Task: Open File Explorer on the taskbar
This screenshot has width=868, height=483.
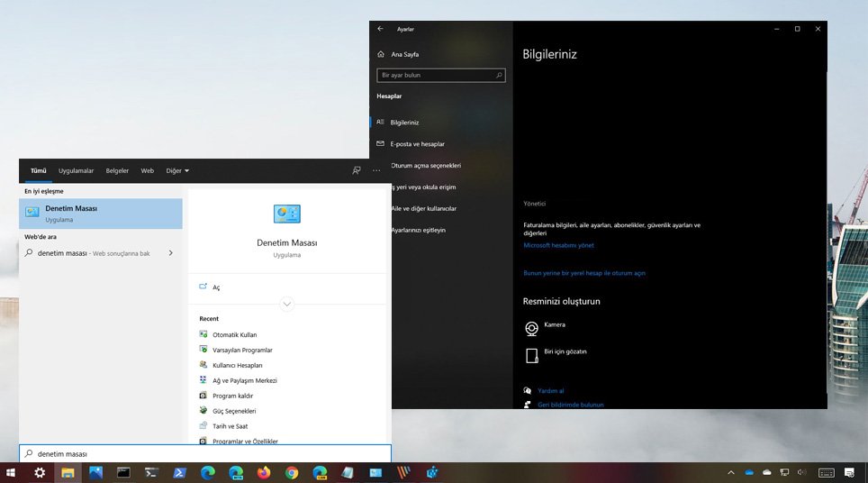Action: [68, 472]
